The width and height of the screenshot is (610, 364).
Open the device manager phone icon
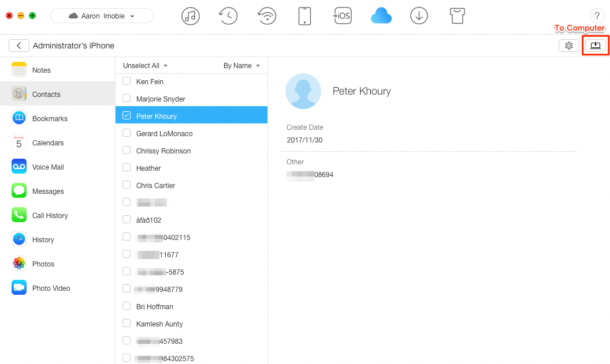(x=304, y=16)
